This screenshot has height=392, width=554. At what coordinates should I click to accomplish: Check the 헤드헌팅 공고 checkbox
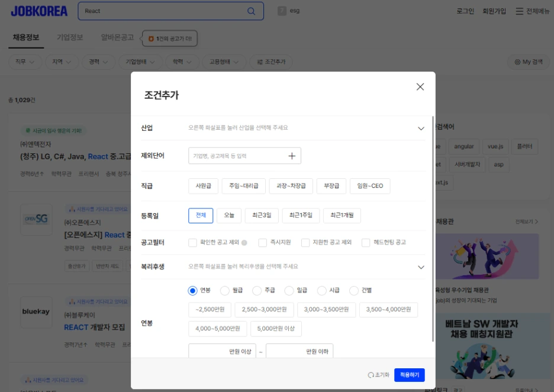click(366, 242)
